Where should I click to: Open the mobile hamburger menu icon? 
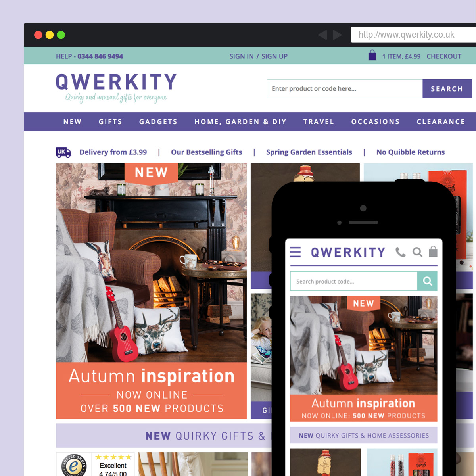[295, 252]
